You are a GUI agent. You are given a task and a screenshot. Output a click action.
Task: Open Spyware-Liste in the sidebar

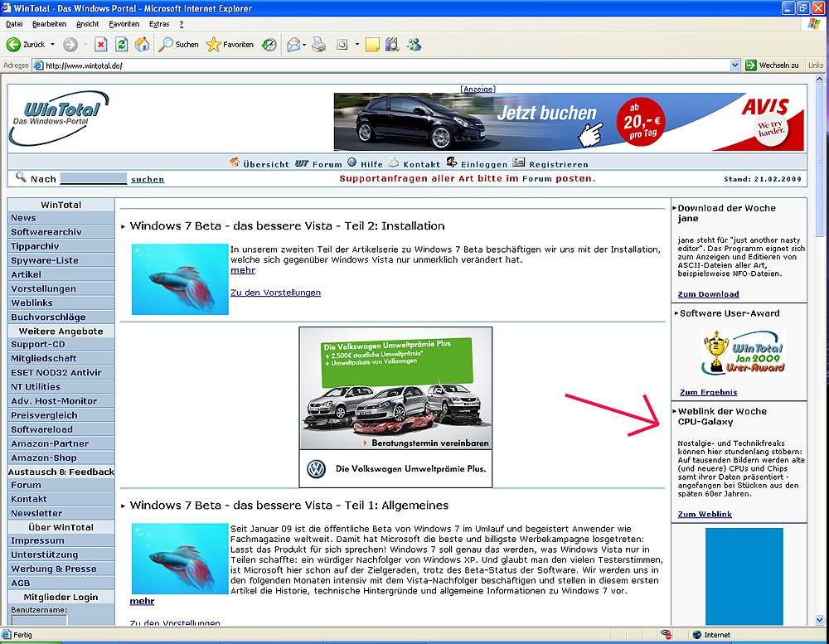click(45, 260)
